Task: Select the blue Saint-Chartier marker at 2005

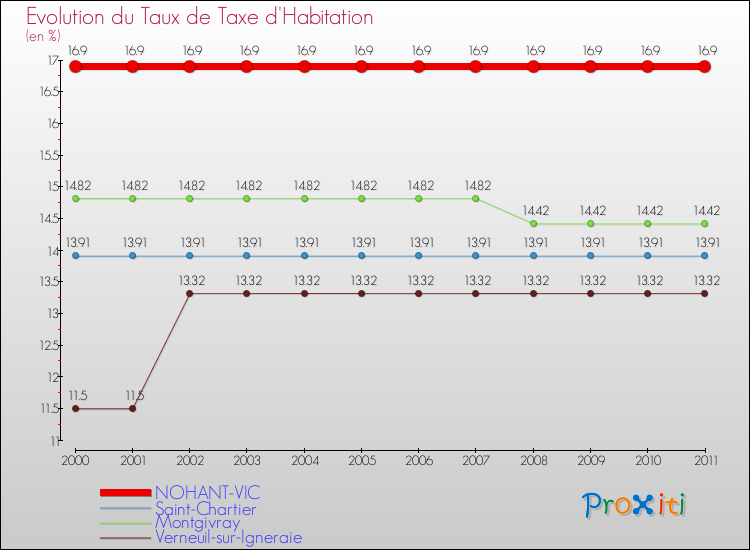Action: [362, 256]
